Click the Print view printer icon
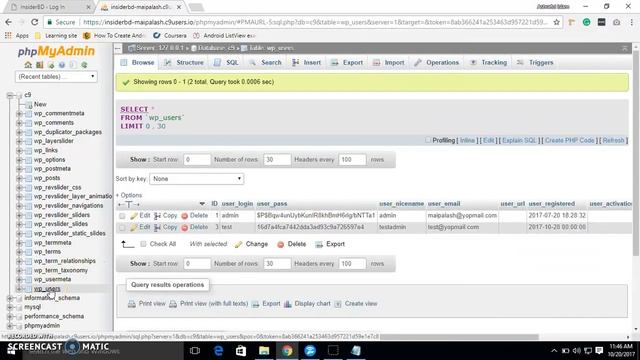The height and width of the screenshot is (360, 640). tap(132, 304)
